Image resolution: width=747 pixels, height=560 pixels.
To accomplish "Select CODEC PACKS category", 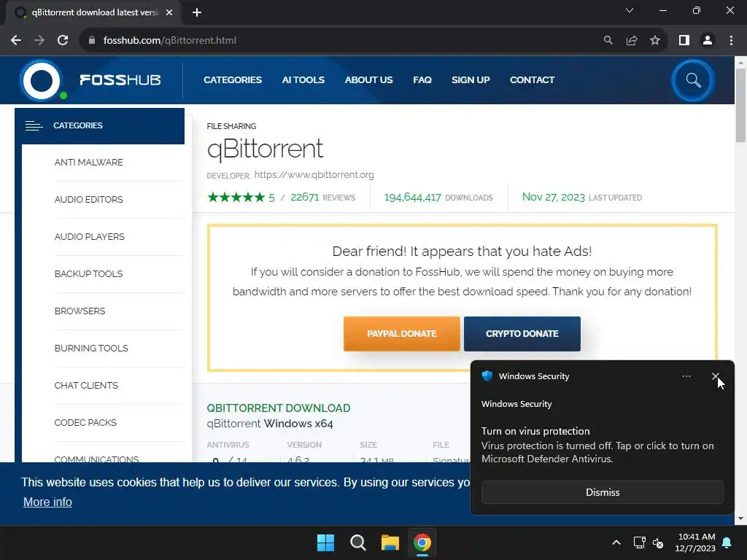I will 85,422.
